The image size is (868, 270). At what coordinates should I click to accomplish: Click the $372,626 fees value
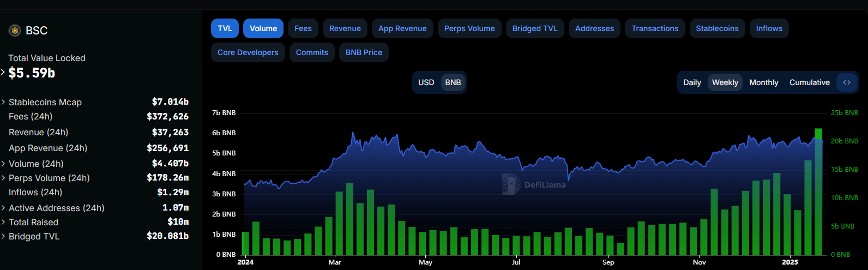(x=167, y=116)
